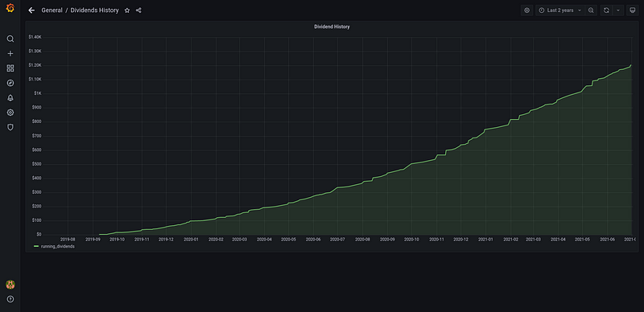Open the Explore compass icon
Screen dimensions: 644x312
tap(10, 83)
